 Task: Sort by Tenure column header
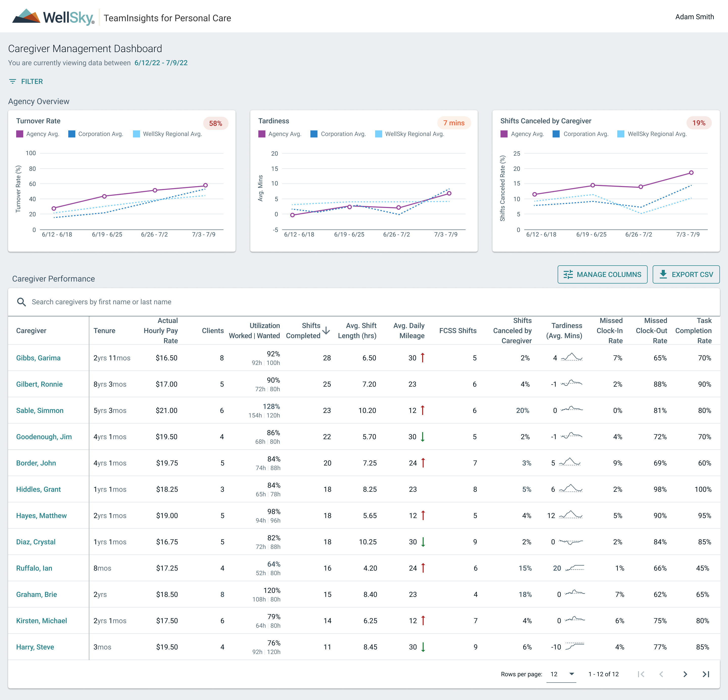coord(104,331)
